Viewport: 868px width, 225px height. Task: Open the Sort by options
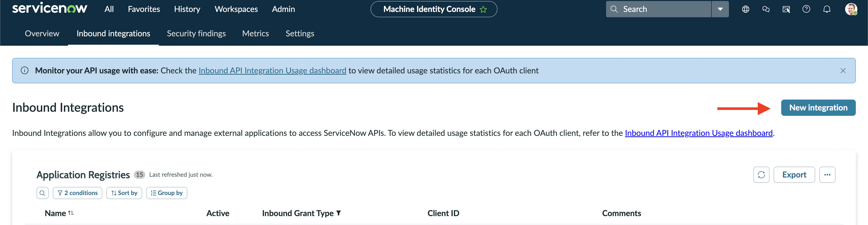[x=124, y=193]
